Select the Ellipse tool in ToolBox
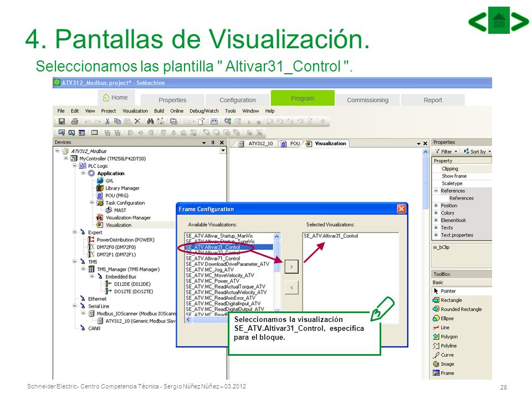Image resolution: width=532 pixels, height=399 pixels. pos(443,319)
